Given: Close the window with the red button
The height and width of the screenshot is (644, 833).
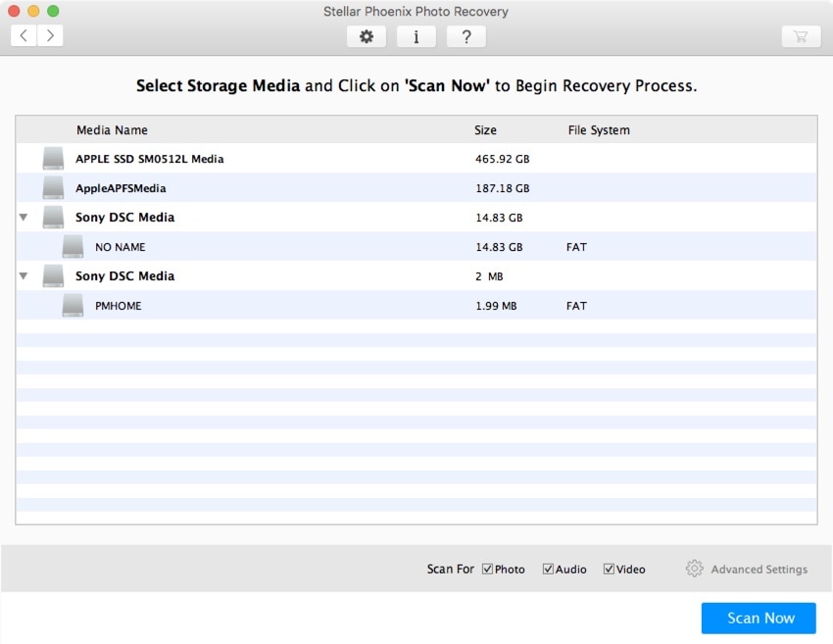Looking at the screenshot, I should tap(14, 11).
